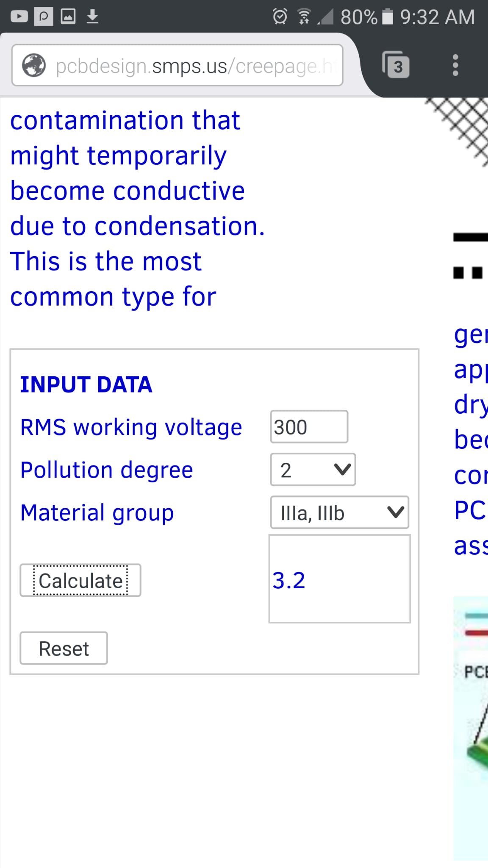The width and height of the screenshot is (488, 868).
Task: Tap the clock time in status bar
Action: click(438, 17)
